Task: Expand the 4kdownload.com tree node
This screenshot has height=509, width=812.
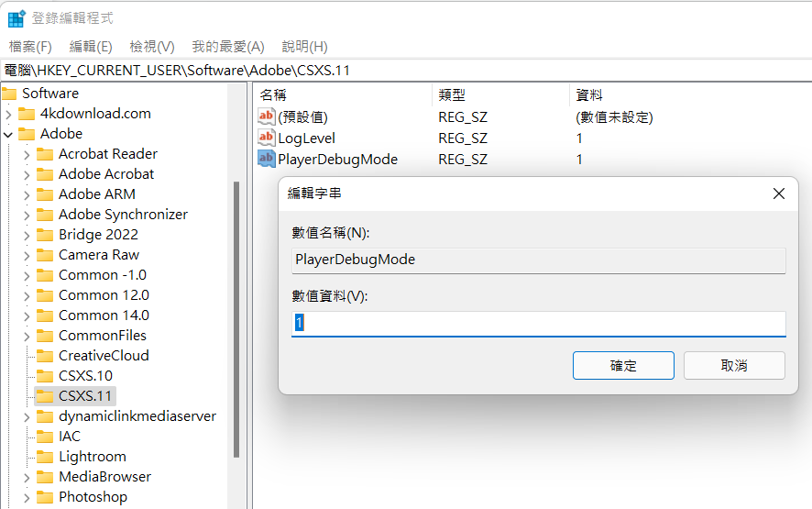Action: click(8, 114)
